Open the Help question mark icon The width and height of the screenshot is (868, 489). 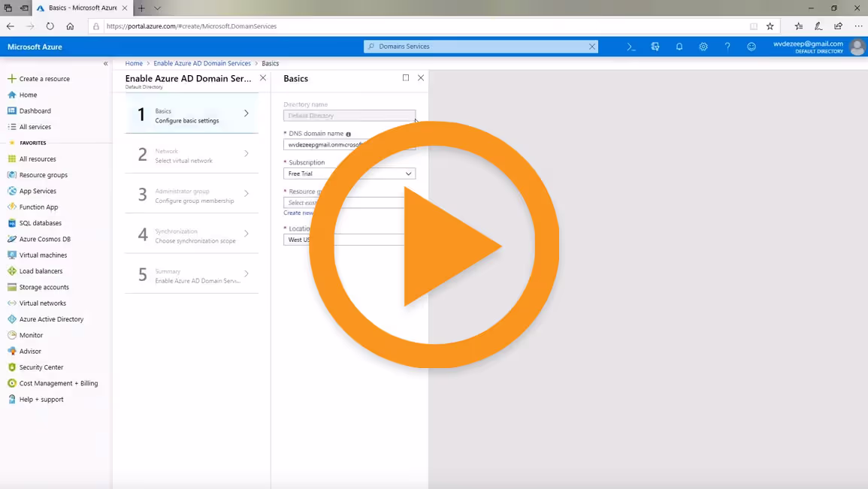coord(727,47)
